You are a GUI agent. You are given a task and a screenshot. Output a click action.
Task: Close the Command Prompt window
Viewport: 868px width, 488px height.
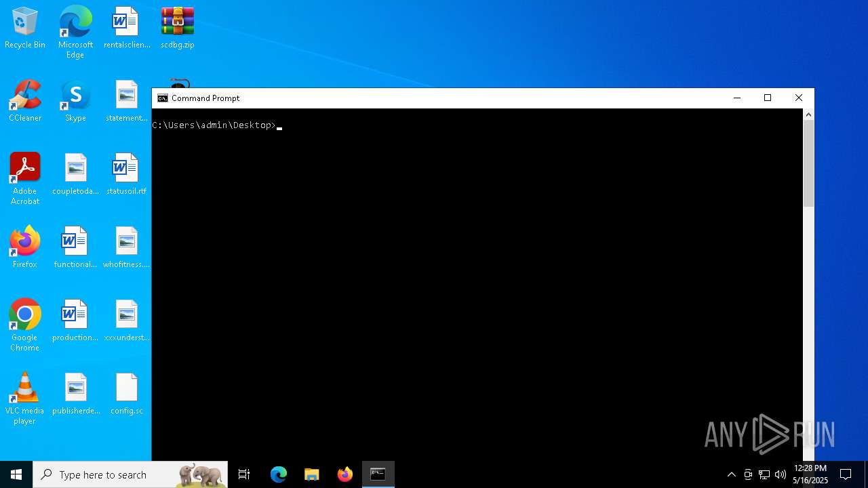coord(799,98)
